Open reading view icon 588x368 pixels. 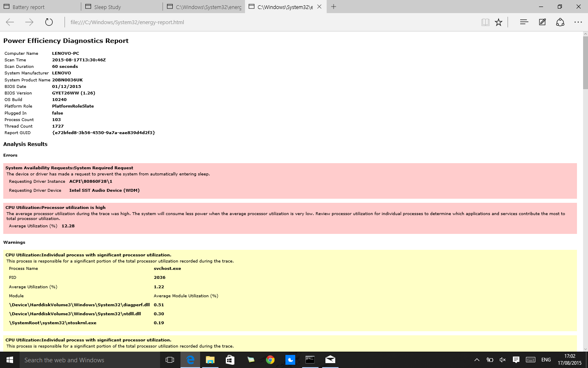tap(486, 22)
